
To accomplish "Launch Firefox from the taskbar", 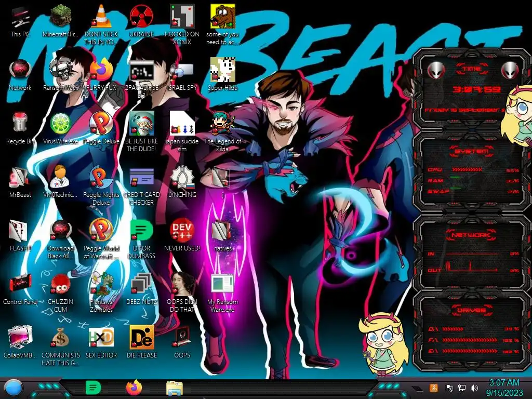I will (134, 388).
